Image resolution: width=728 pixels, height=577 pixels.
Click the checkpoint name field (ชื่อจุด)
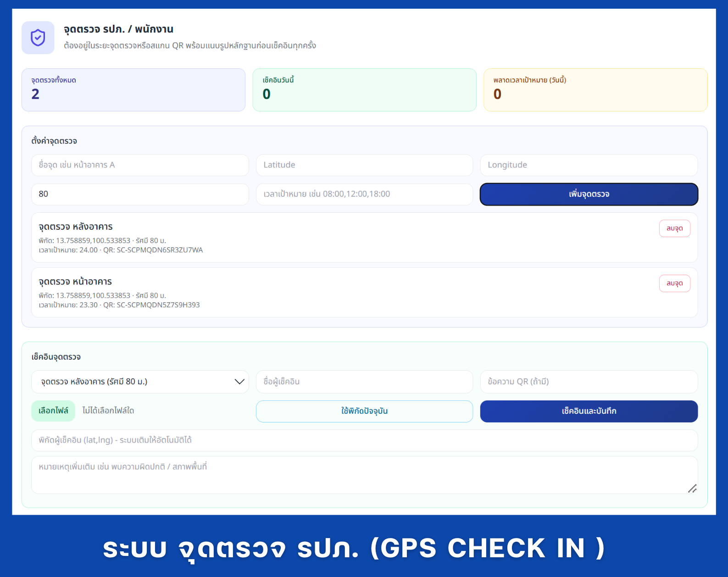140,165
